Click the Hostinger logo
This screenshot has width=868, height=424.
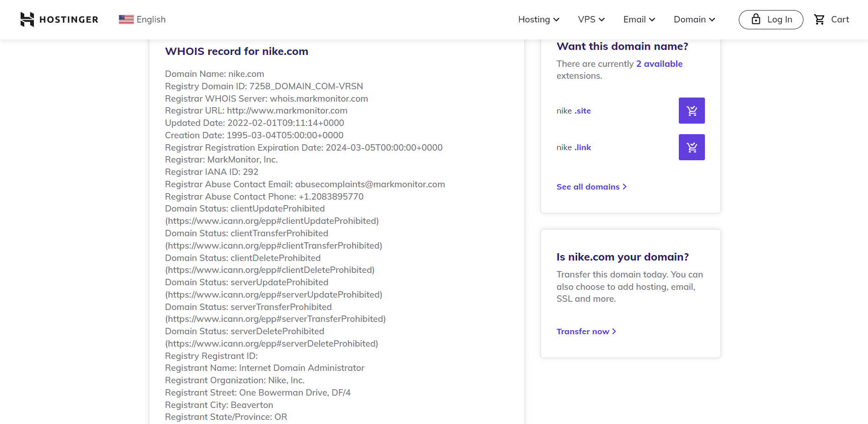59,19
